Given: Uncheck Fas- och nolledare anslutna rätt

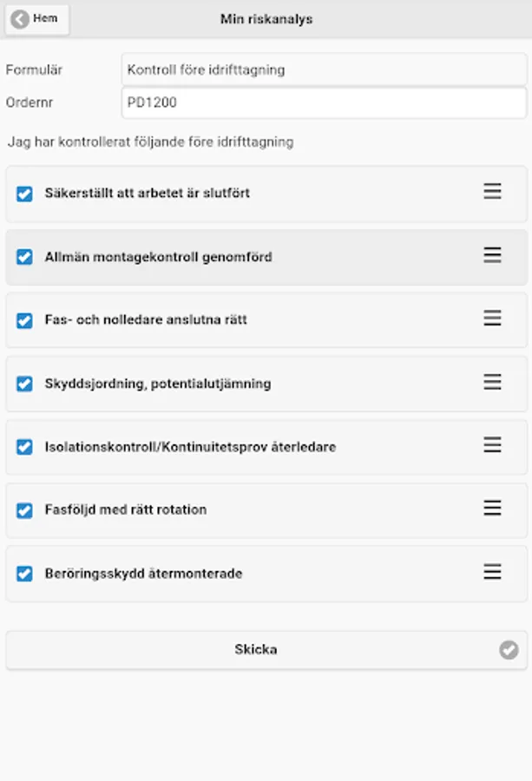Looking at the screenshot, I should coord(24,320).
